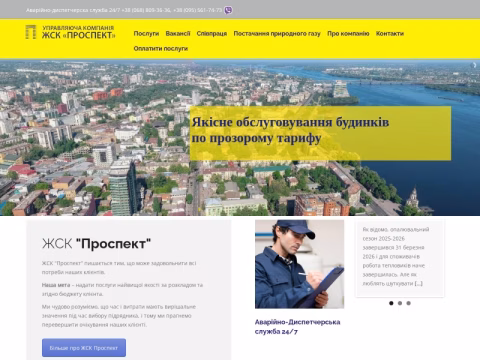Viewport: 480px width, 360px height.
Task: Open Постачання природного газу page
Action: 277,34
